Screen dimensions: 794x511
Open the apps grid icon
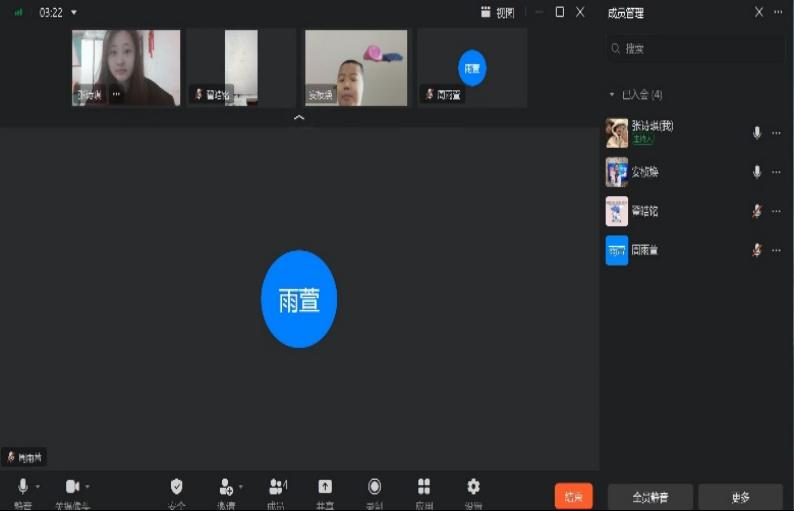click(x=424, y=487)
